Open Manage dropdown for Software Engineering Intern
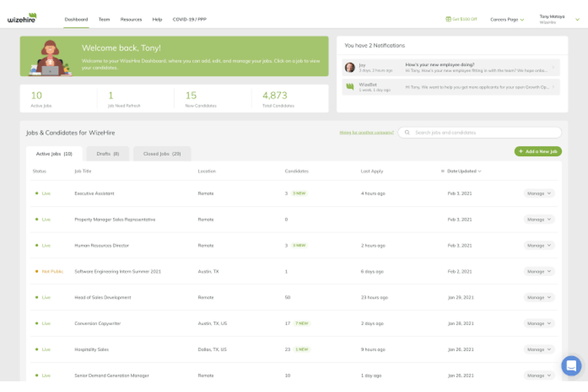Screen dimensions: 588x392 coord(539,271)
